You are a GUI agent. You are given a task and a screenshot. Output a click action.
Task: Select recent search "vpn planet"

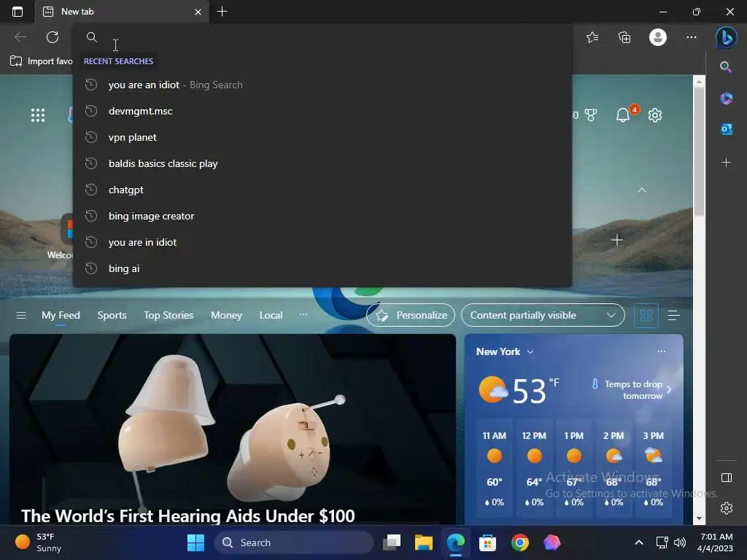pos(322,137)
